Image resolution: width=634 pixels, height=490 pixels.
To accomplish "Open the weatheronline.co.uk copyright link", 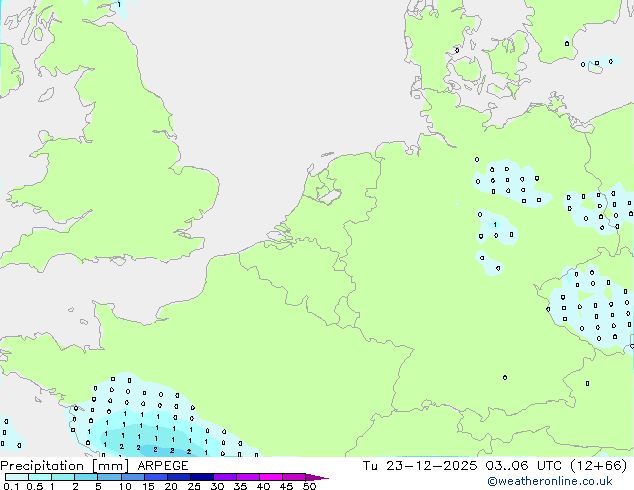I will 549,481.
